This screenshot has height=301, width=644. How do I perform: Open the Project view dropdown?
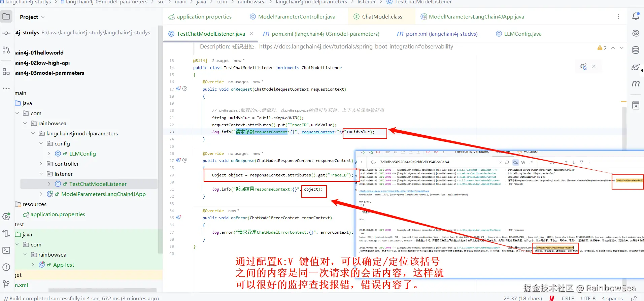32,17
